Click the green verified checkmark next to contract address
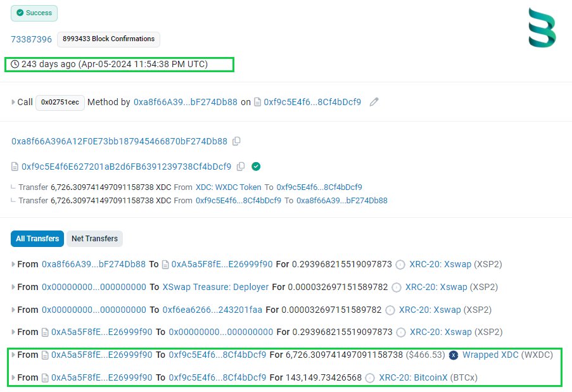 (x=256, y=167)
